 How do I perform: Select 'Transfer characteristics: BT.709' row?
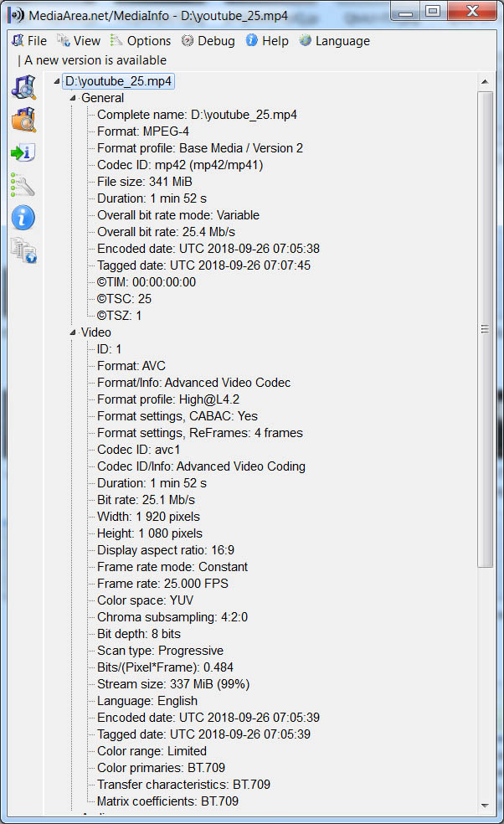tap(183, 785)
